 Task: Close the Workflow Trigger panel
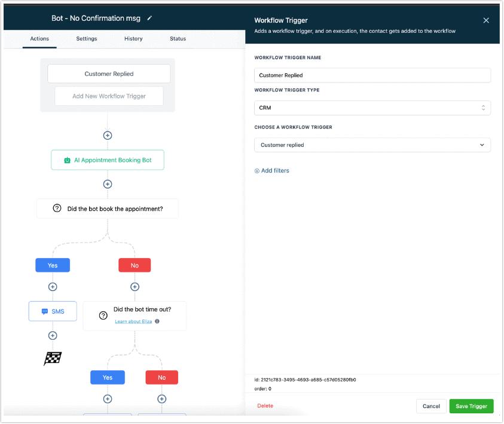click(x=486, y=20)
